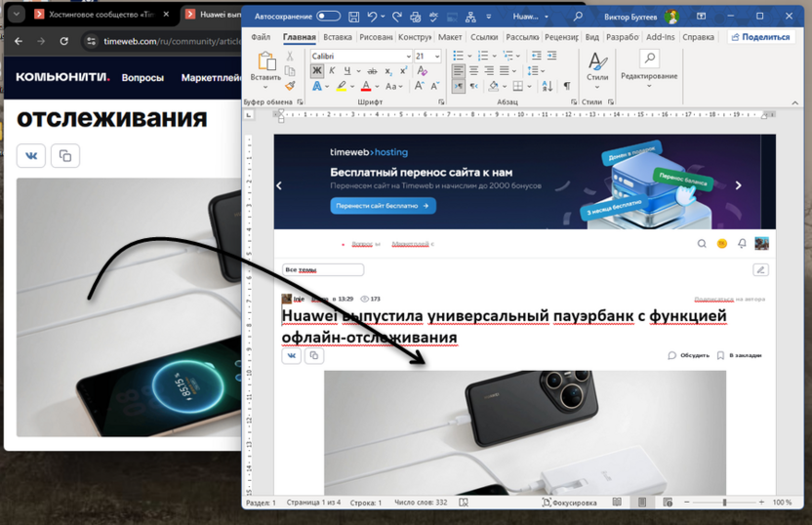
Task: Open the Вопросы link in browser
Action: coord(142,78)
